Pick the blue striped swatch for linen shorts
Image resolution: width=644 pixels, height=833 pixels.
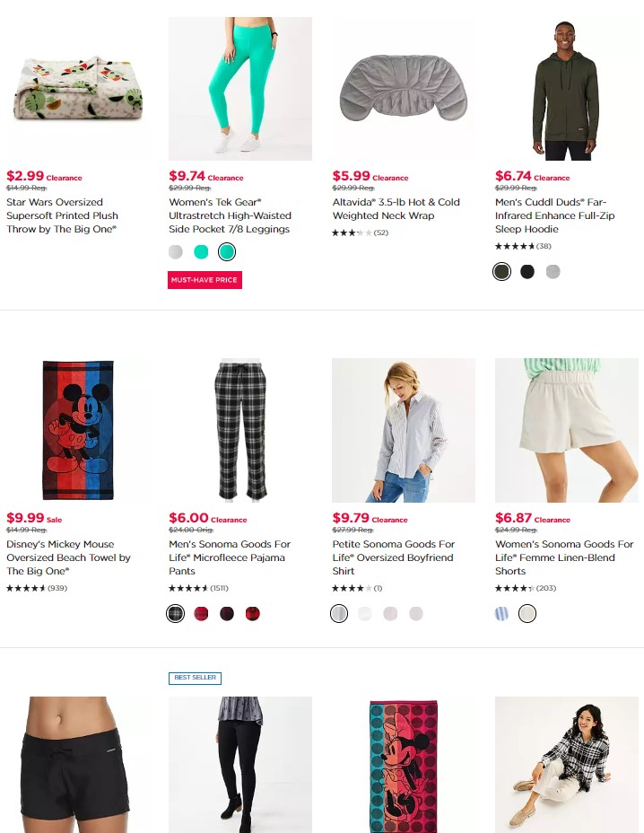(x=501, y=614)
